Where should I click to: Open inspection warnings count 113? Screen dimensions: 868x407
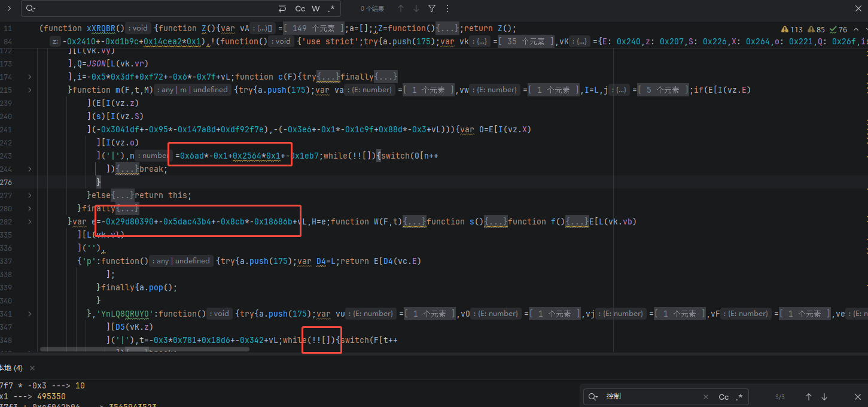[x=792, y=29]
